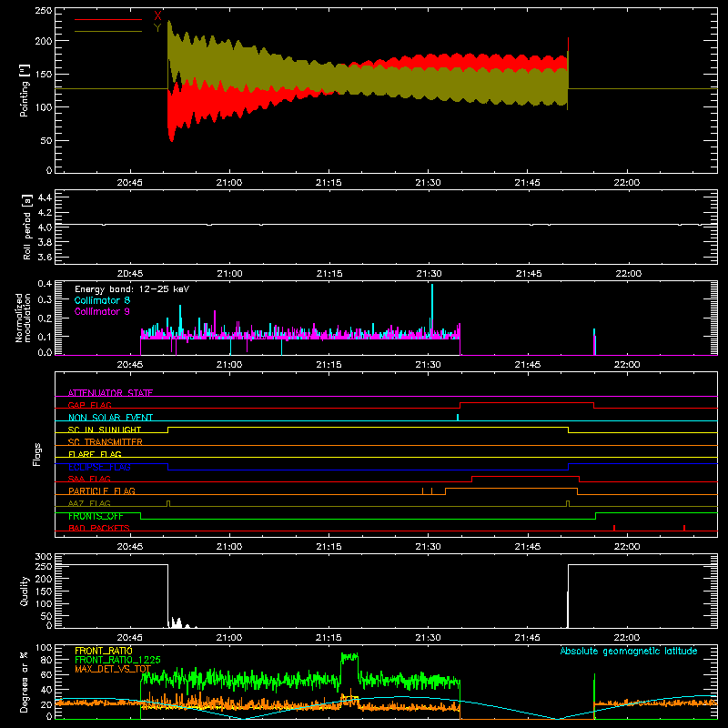This screenshot has height=728, width=728.
Task: Click the white Roll period trace line
Action: point(386,225)
